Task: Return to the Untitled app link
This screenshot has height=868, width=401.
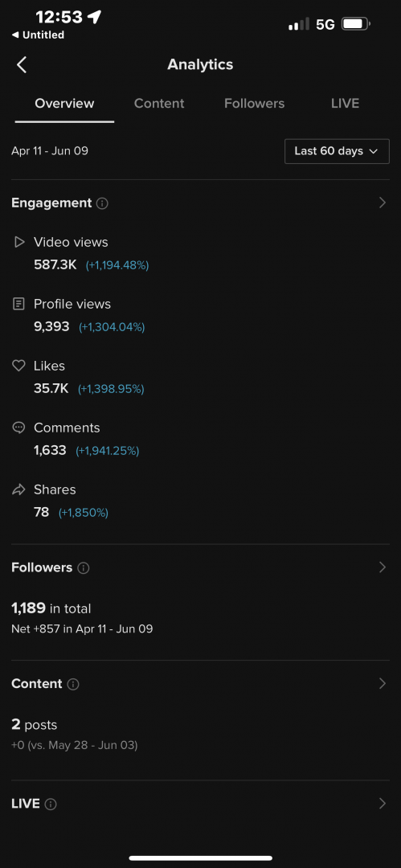Action: tap(38, 35)
